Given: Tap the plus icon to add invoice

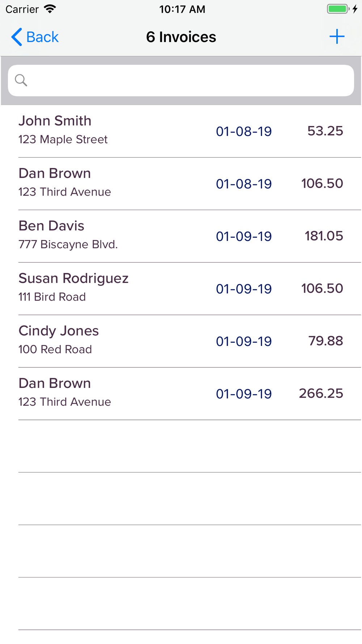Looking at the screenshot, I should 337,37.
